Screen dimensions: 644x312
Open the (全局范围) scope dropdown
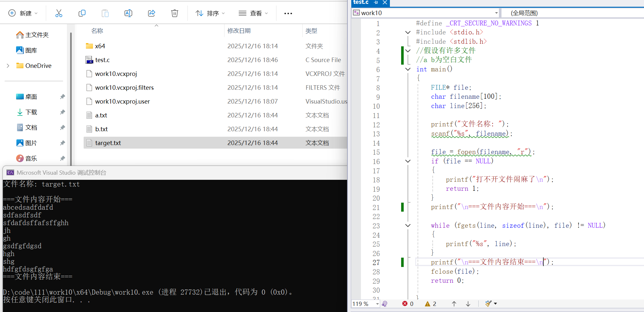[x=573, y=13]
